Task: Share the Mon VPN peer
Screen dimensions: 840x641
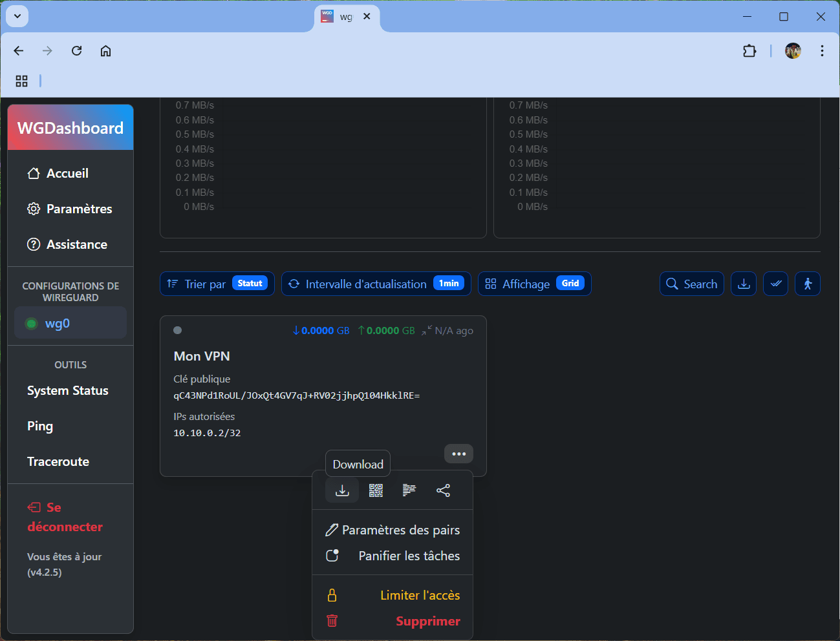Action: (443, 490)
